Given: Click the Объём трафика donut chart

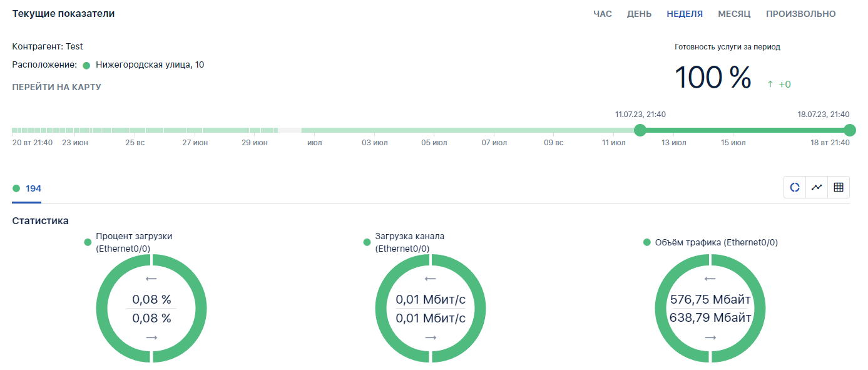Looking at the screenshot, I should click(710, 308).
